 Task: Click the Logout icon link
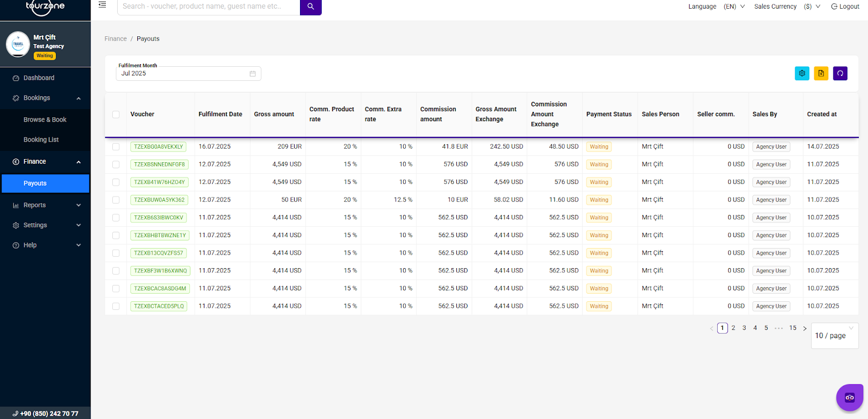pyautogui.click(x=845, y=7)
